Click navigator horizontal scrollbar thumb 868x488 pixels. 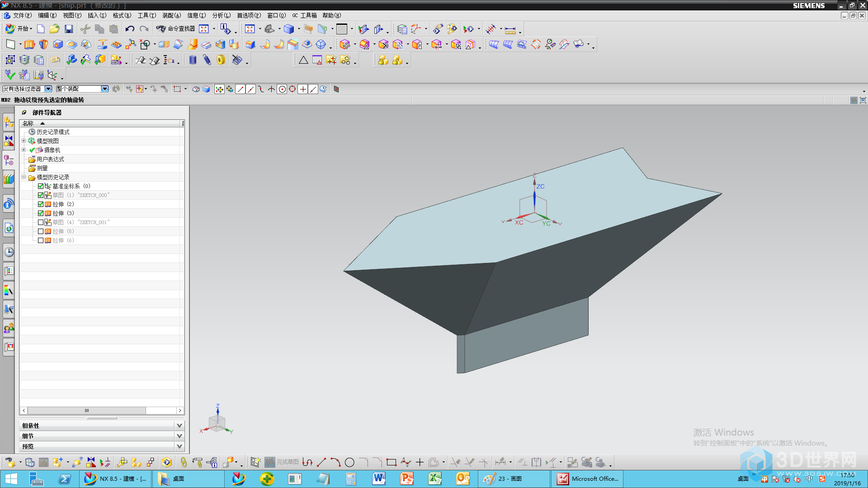(x=87, y=410)
